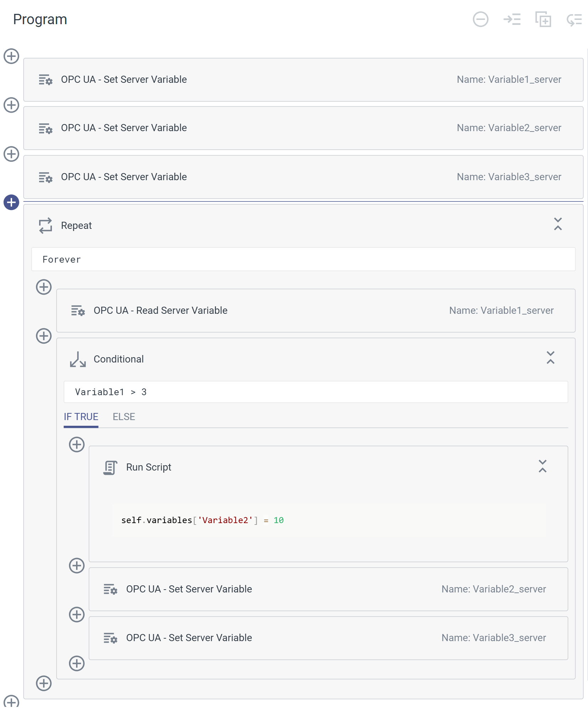588x709 pixels.
Task: Collapse the Conditional block
Action: pos(550,358)
